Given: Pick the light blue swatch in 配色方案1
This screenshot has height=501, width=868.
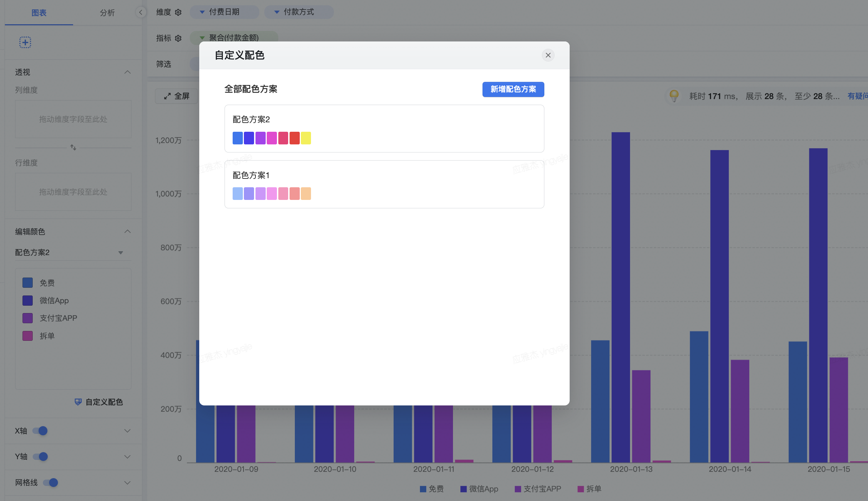Looking at the screenshot, I should (238, 194).
